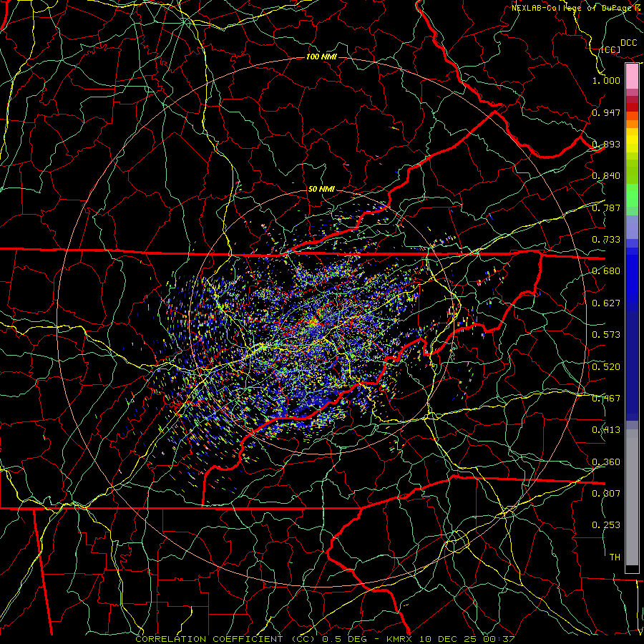Select the 0.413 scale value
Image resolution: width=644 pixels, height=644 pixels.
606,430
